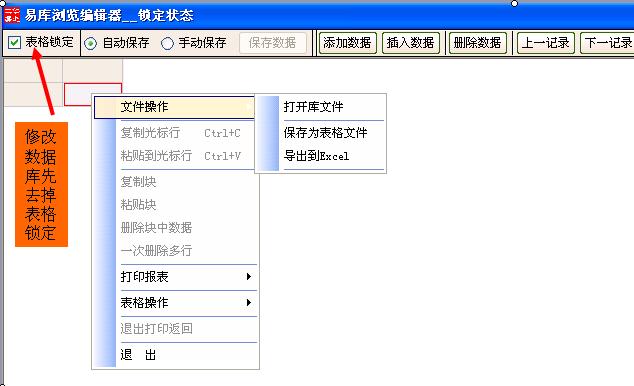The image size is (634, 386).
Task: Select the red-outlined table cell
Action: 93,95
